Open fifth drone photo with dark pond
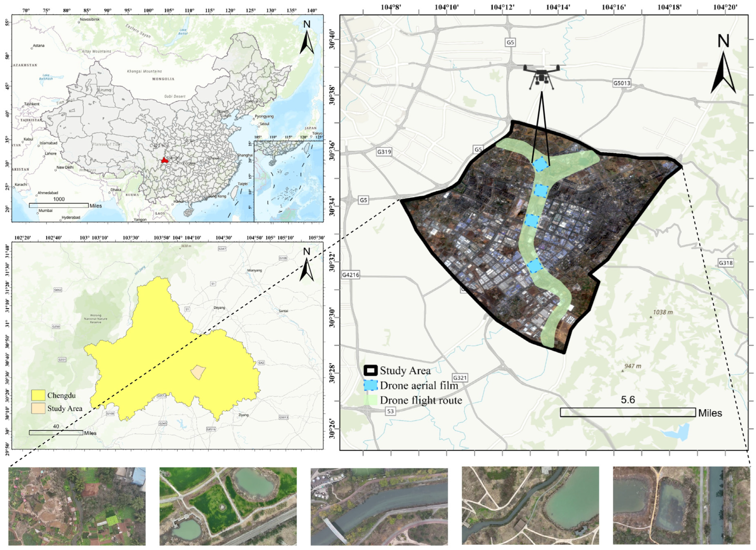The image size is (756, 550). 681,506
